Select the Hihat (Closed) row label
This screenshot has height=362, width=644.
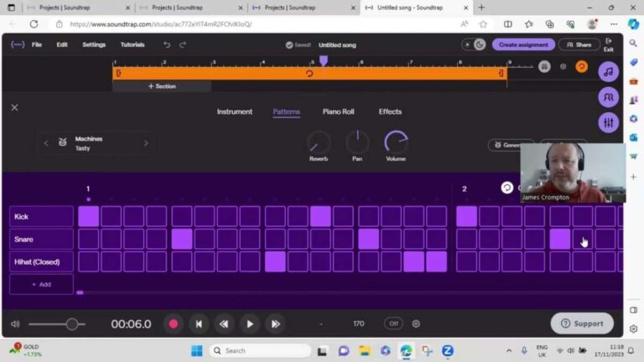[41, 261]
